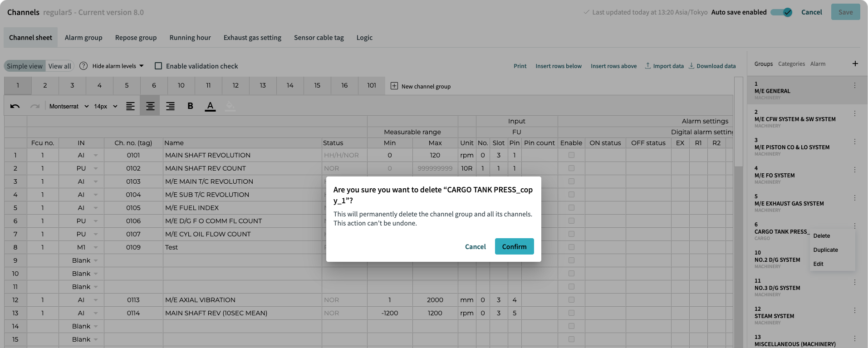Tick Enable checkbox for M/E AXIAL VIBRATION row
The height and width of the screenshot is (348, 868).
point(571,300)
